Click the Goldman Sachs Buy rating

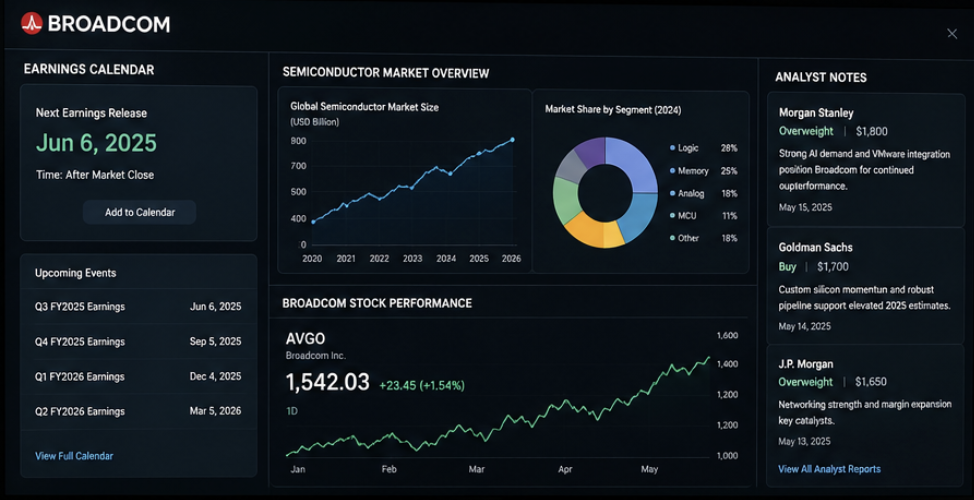(x=787, y=267)
